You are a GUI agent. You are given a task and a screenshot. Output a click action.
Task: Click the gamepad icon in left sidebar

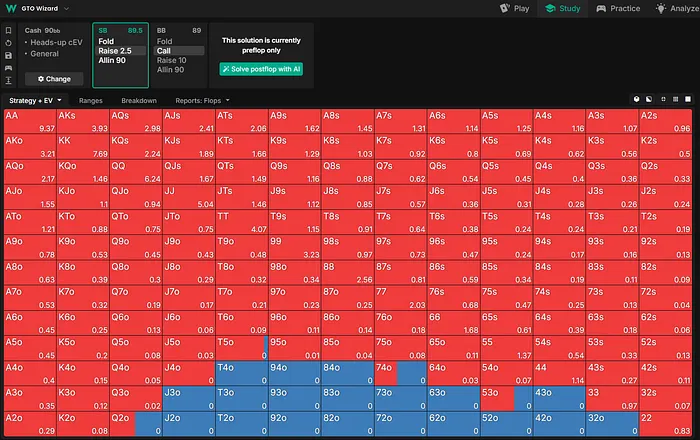[x=9, y=66]
